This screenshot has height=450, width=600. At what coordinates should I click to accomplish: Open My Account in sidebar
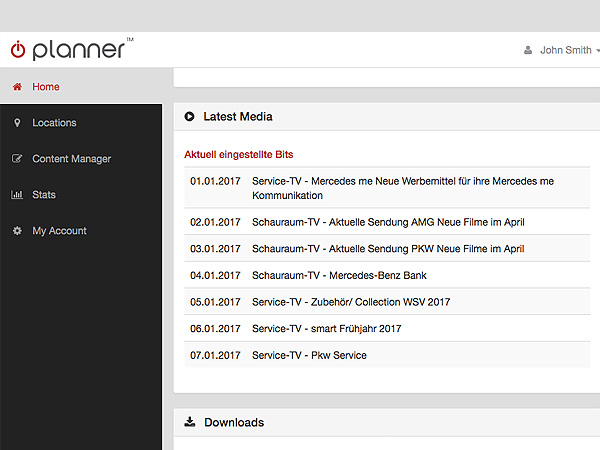[x=59, y=231]
